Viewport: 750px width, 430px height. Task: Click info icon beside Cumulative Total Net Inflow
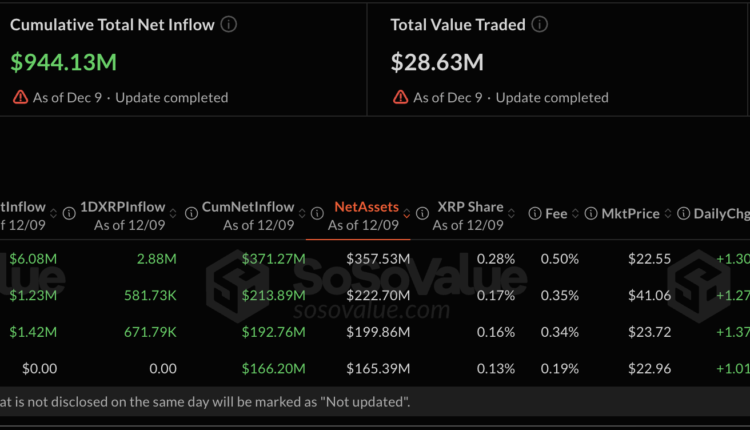(229, 24)
